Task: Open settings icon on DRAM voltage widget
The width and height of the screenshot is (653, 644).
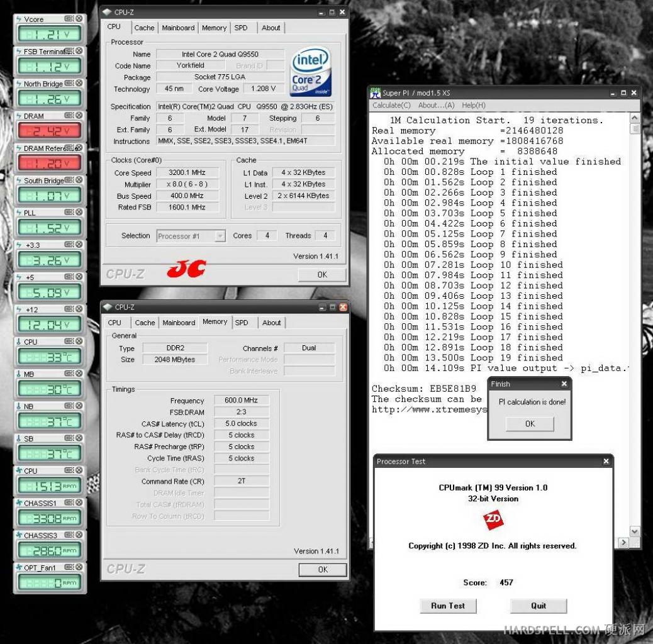Action: (x=69, y=115)
